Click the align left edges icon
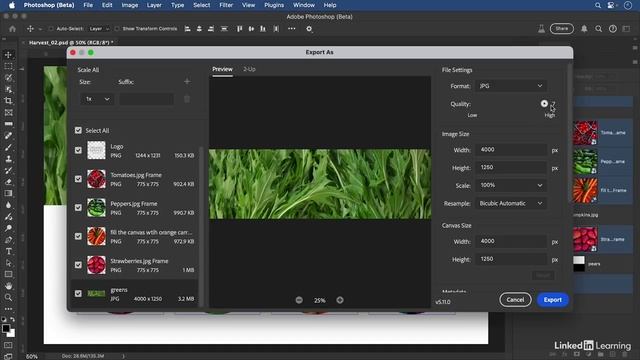This screenshot has height=360, width=640. [x=187, y=29]
